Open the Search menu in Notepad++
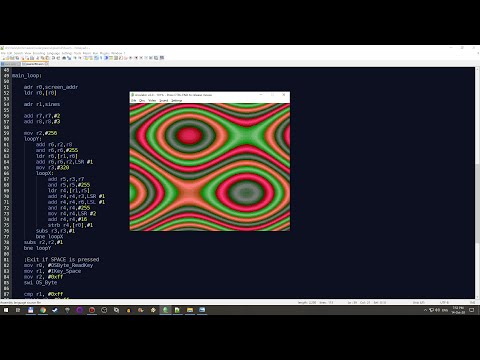Screen dimensions: 480x360 point(18,53)
